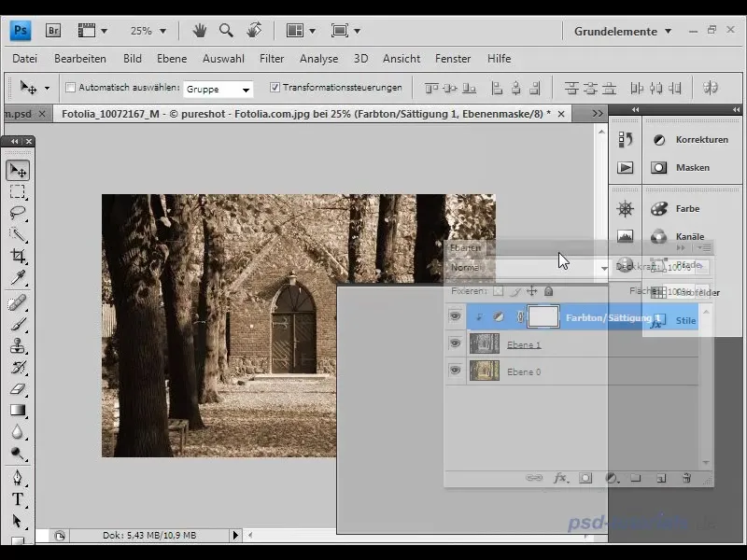Image resolution: width=747 pixels, height=560 pixels.
Task: Open the Grundelemente workspace dropdown
Action: pyautogui.click(x=623, y=32)
